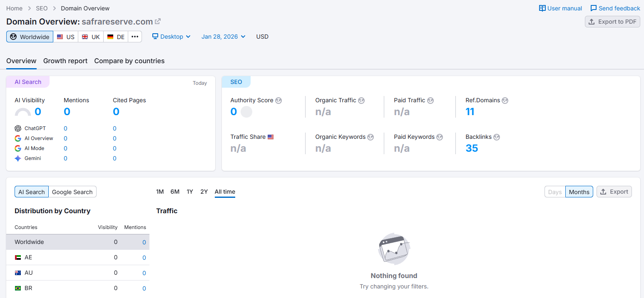
Task: Click the Google icon beside AI Mode
Action: click(18, 148)
